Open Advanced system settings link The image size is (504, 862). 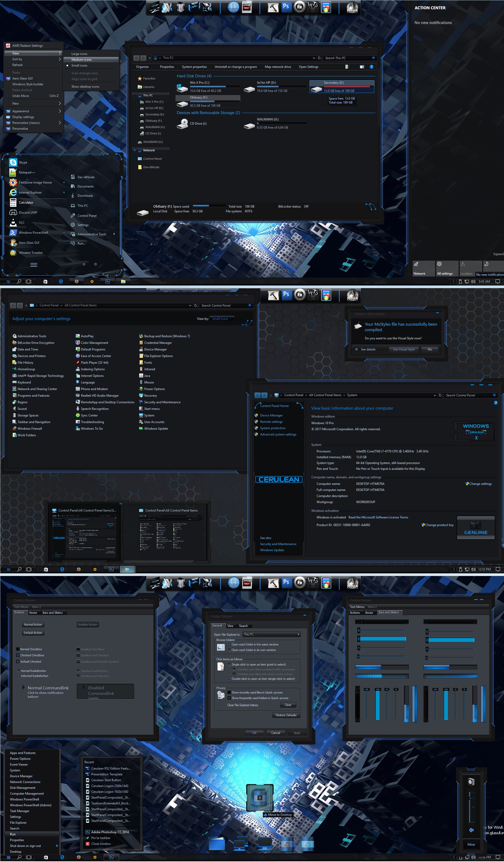click(x=278, y=434)
